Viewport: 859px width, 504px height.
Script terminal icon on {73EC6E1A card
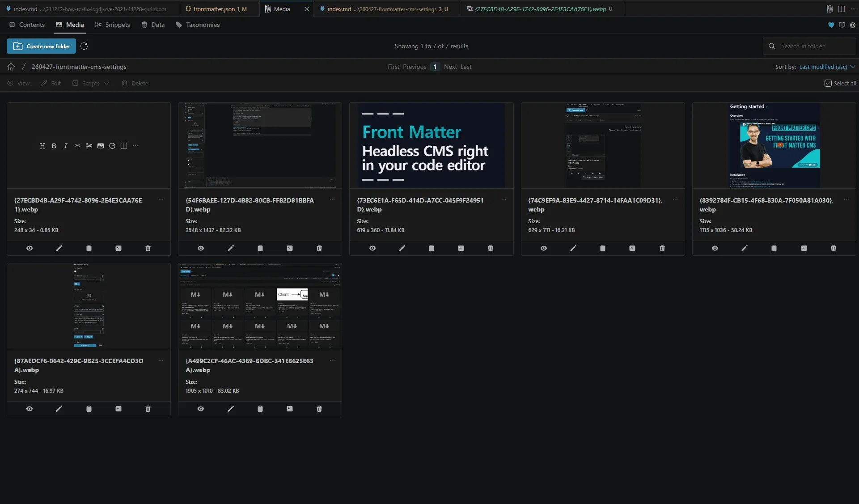pos(461,248)
